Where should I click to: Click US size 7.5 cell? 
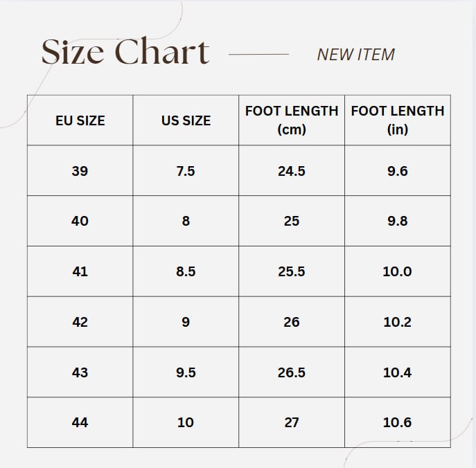coord(186,171)
